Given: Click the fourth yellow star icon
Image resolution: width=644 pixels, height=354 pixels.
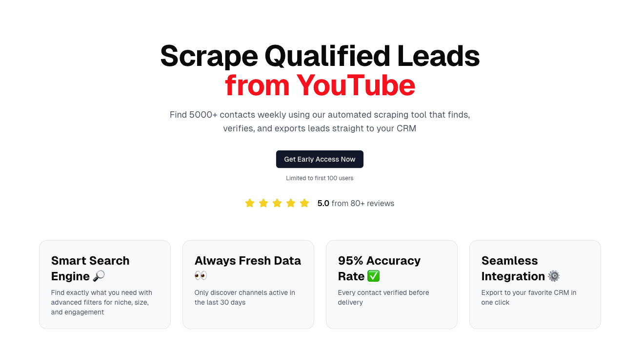Looking at the screenshot, I should click(291, 203).
